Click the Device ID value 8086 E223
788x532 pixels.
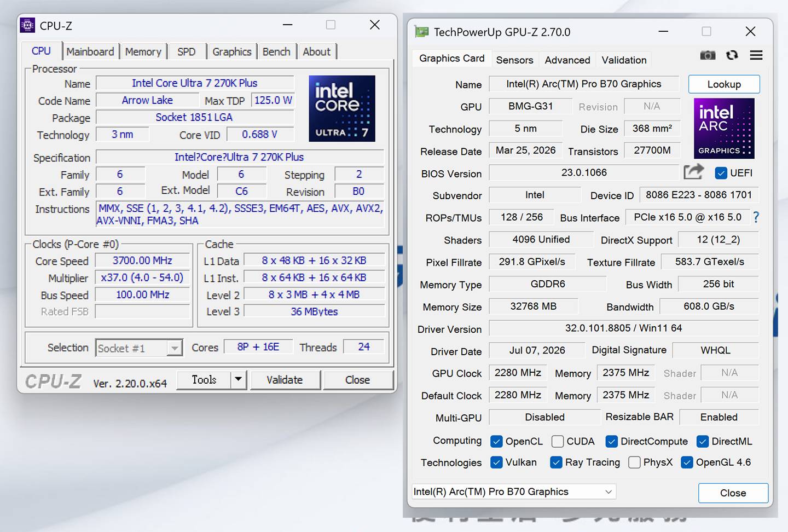pos(699,195)
